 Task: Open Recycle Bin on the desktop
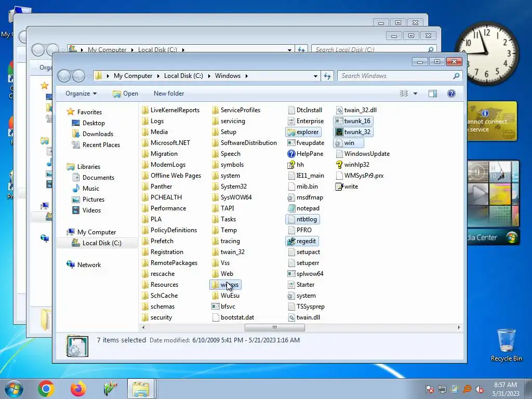tap(506, 345)
